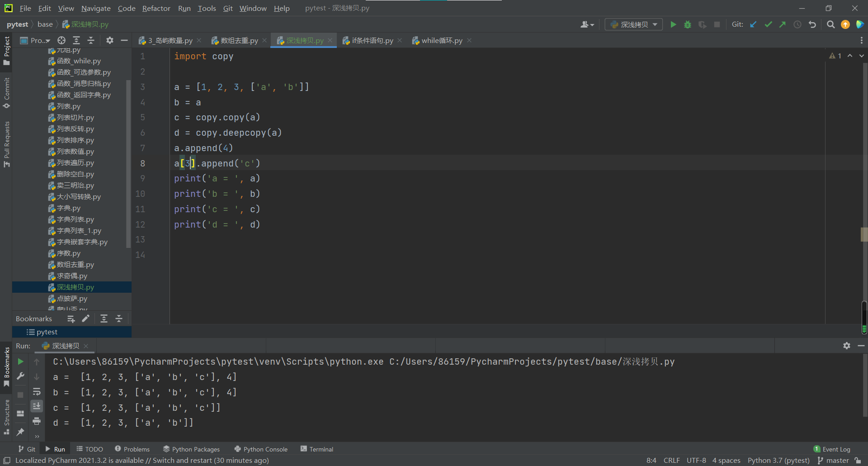The image size is (868, 466).
Task: Select pytest bookmark list item
Action: coord(71,332)
